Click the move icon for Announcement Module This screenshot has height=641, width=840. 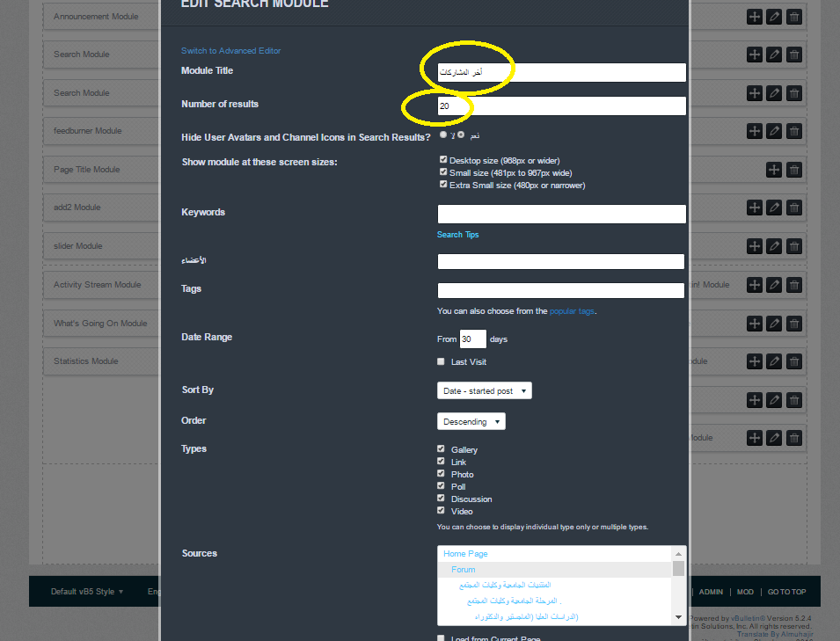coord(755,17)
